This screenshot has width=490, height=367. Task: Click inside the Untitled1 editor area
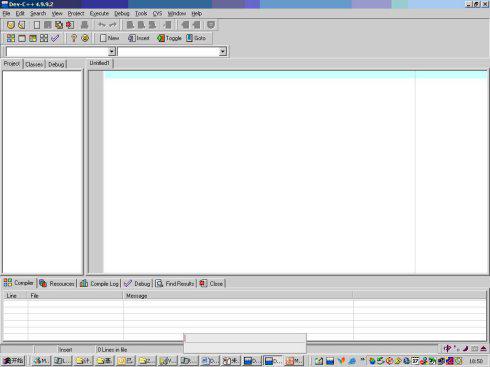(260, 173)
